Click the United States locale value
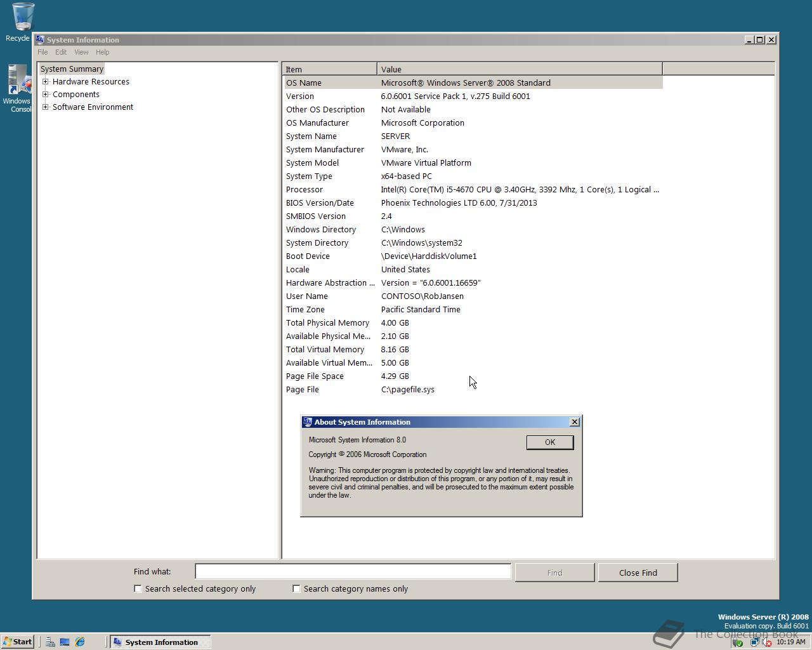This screenshot has height=650, width=812. pyautogui.click(x=405, y=270)
